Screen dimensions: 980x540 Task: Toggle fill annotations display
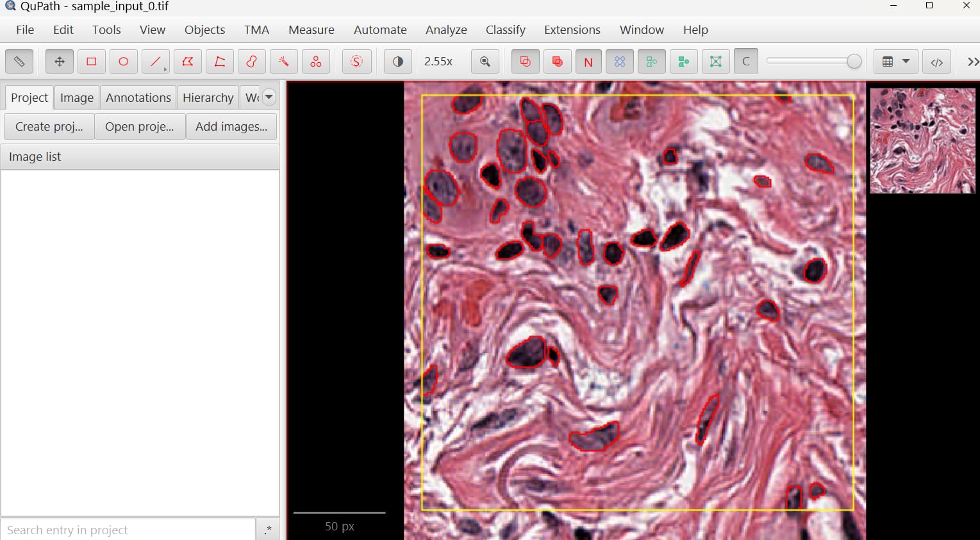point(557,61)
